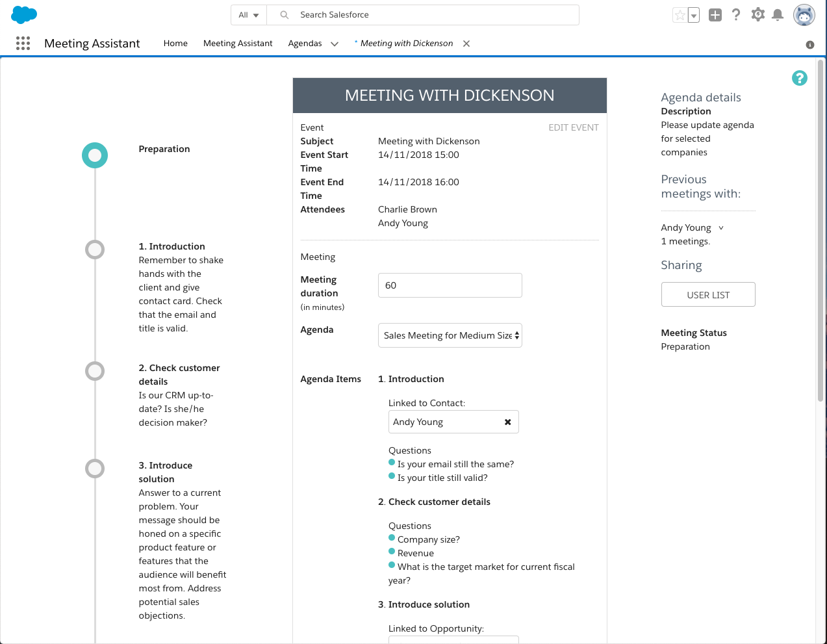
Task: Select the Meeting with Dickenson tab
Action: tap(406, 44)
